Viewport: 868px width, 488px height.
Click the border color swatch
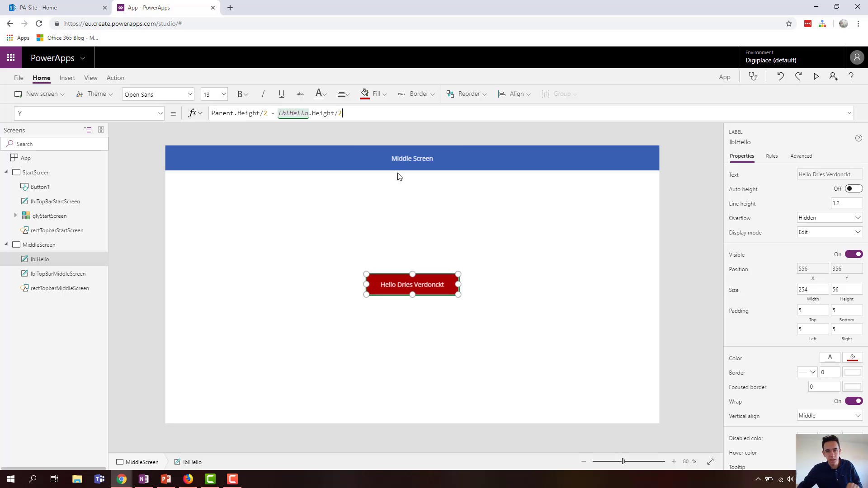pyautogui.click(x=852, y=372)
